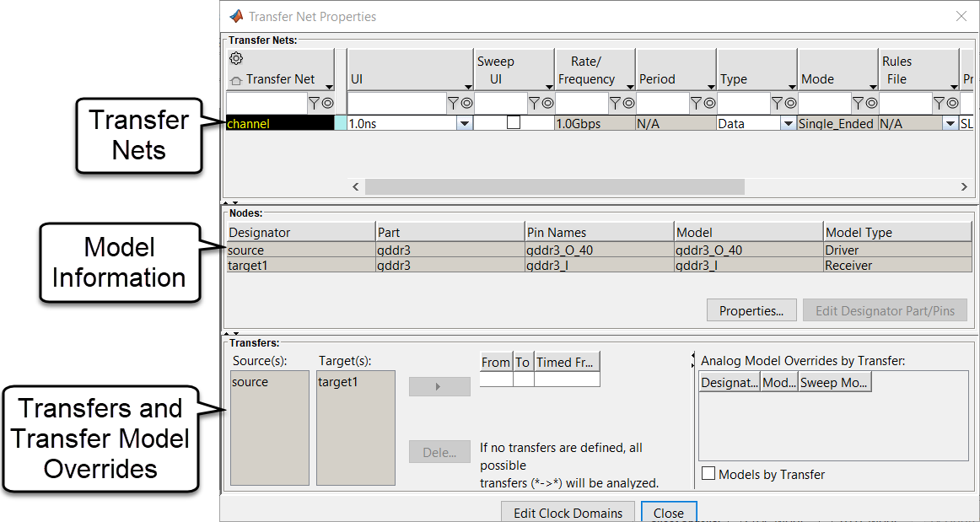980x522 pixels.
Task: Click the circle filter icon in Rules File column
Action: coord(952,103)
